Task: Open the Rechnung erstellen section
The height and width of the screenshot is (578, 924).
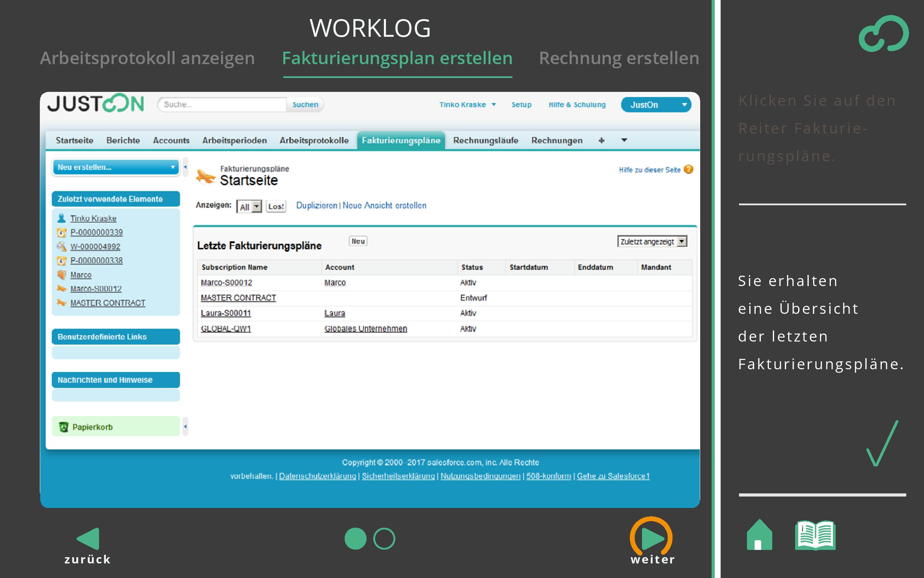Action: pyautogui.click(x=619, y=58)
